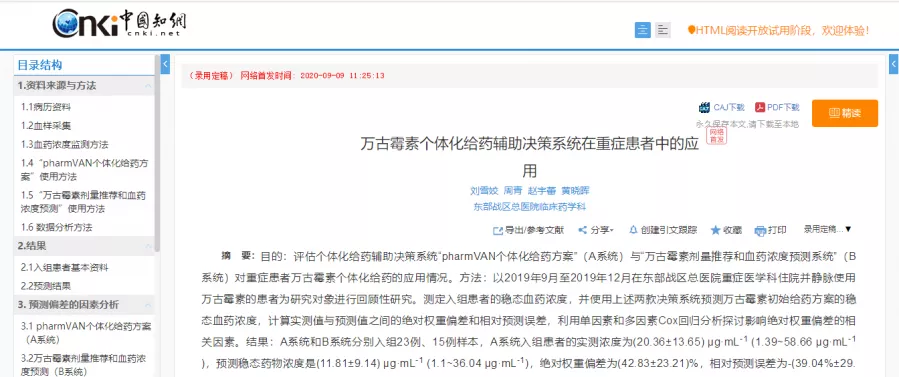Open author 刘雪姣 link

click(x=484, y=191)
